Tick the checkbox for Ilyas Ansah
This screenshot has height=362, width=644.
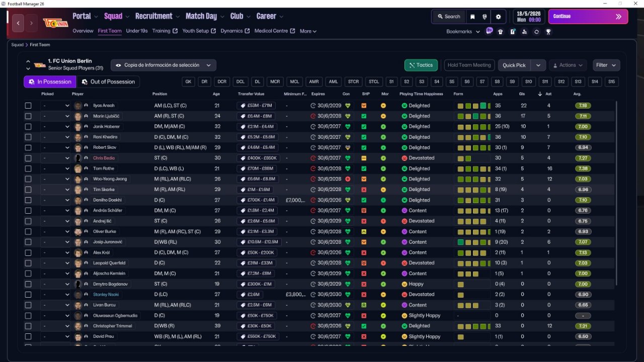(28, 106)
